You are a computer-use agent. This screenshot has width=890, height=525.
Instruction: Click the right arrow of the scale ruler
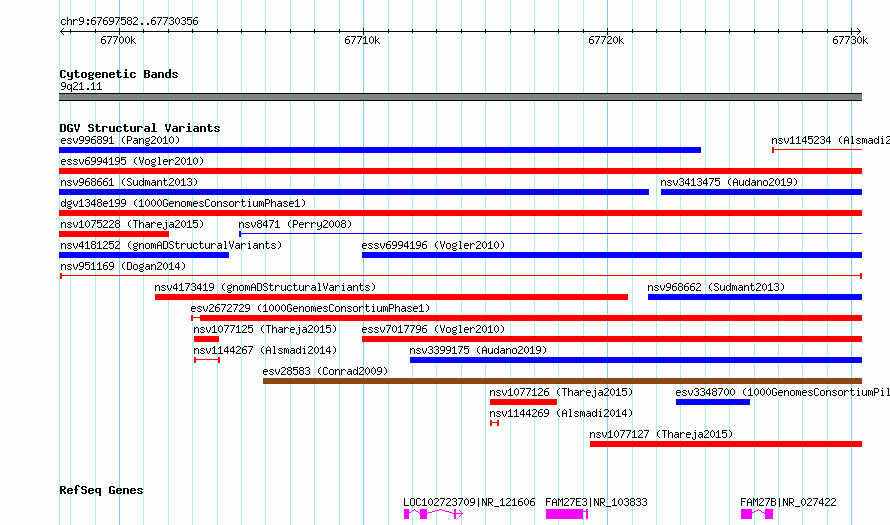pyautogui.click(x=858, y=32)
